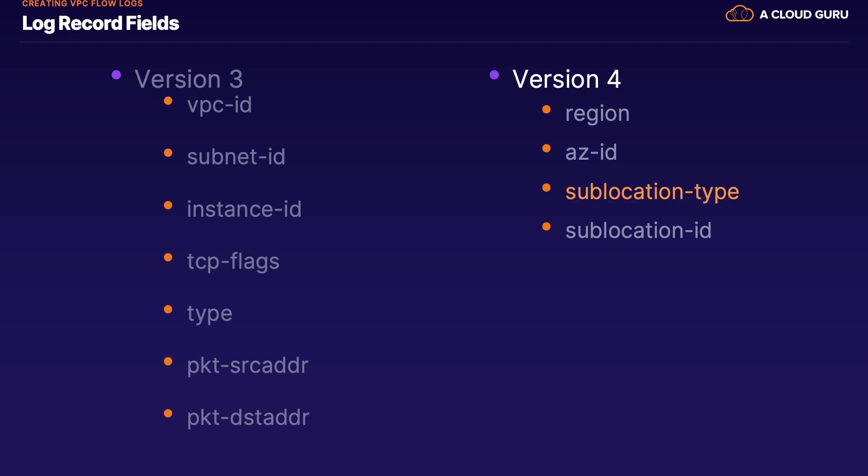The width and height of the screenshot is (868, 476).
Task: Select the "pkt-srcaddr" field entry
Action: coord(248,366)
